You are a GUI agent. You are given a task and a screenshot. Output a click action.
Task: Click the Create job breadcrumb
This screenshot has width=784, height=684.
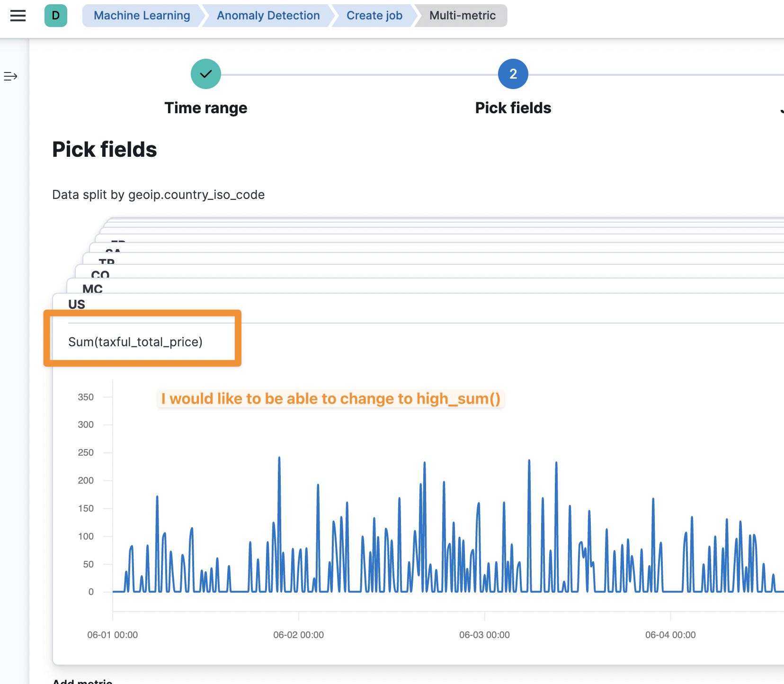374,15
